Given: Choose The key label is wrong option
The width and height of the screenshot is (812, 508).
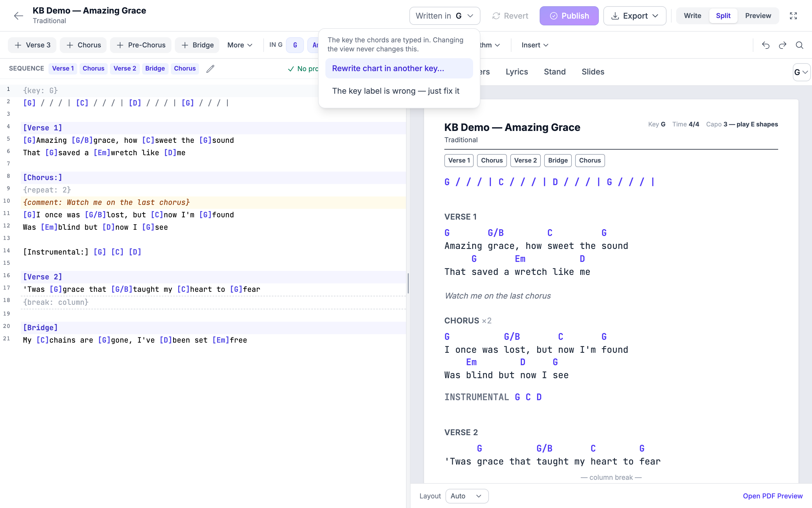Looking at the screenshot, I should (x=399, y=91).
